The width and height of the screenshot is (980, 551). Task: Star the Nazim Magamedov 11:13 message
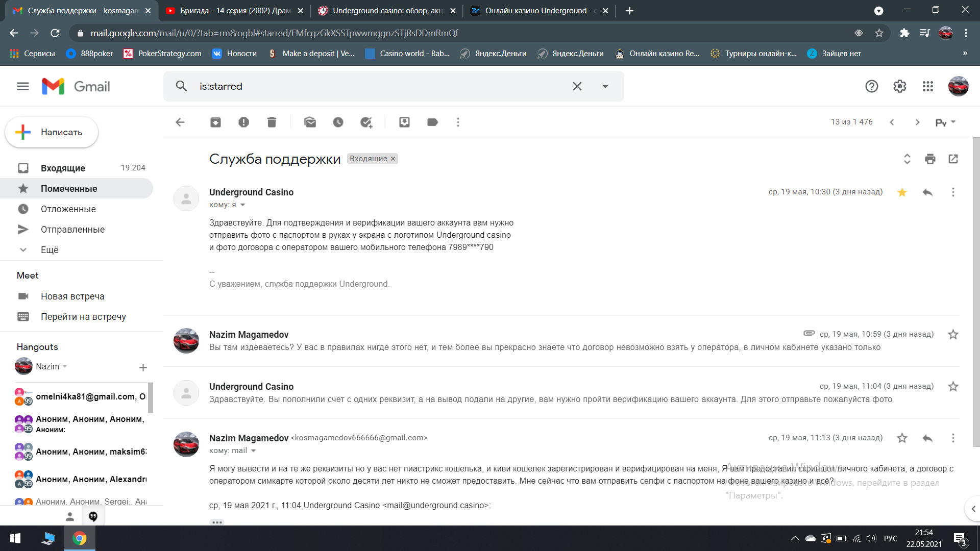(902, 438)
